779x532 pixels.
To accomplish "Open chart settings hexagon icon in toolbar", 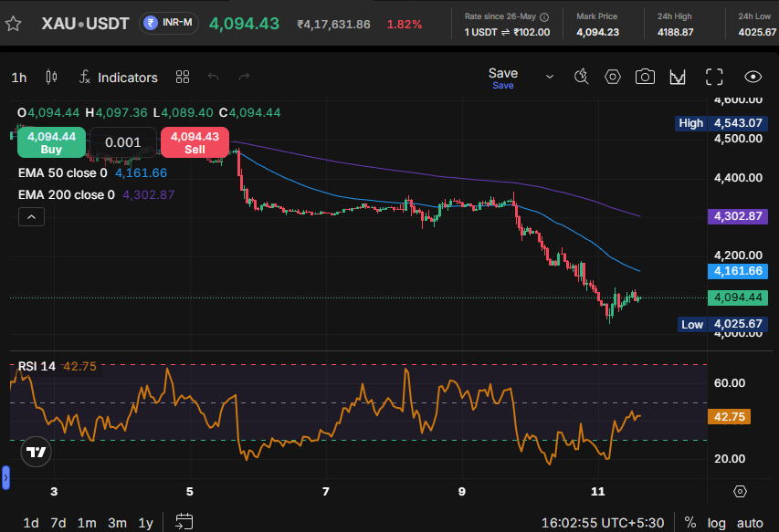I will [613, 77].
